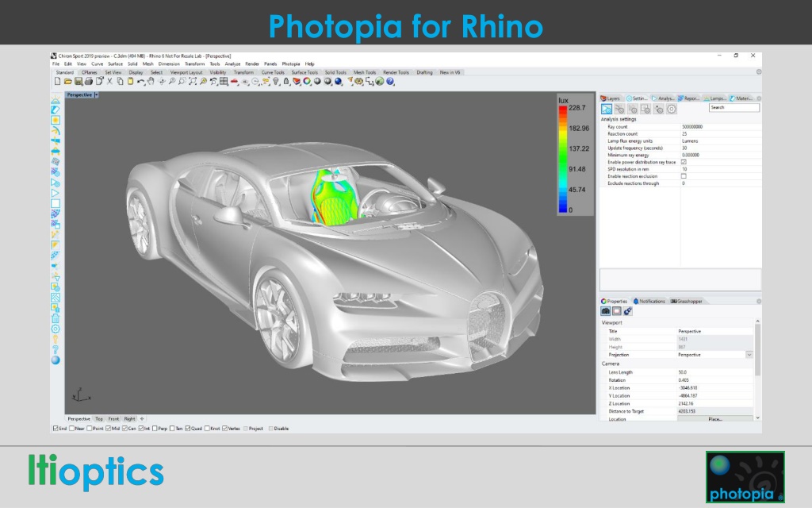812x508 pixels.
Task: Click the Place... button for Location
Action: pos(715,419)
